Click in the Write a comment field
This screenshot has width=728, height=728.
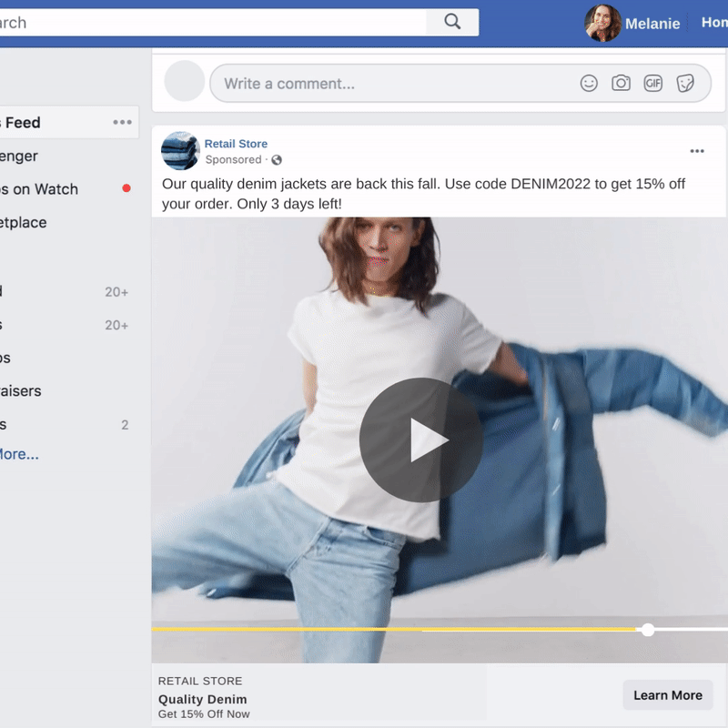[460, 84]
